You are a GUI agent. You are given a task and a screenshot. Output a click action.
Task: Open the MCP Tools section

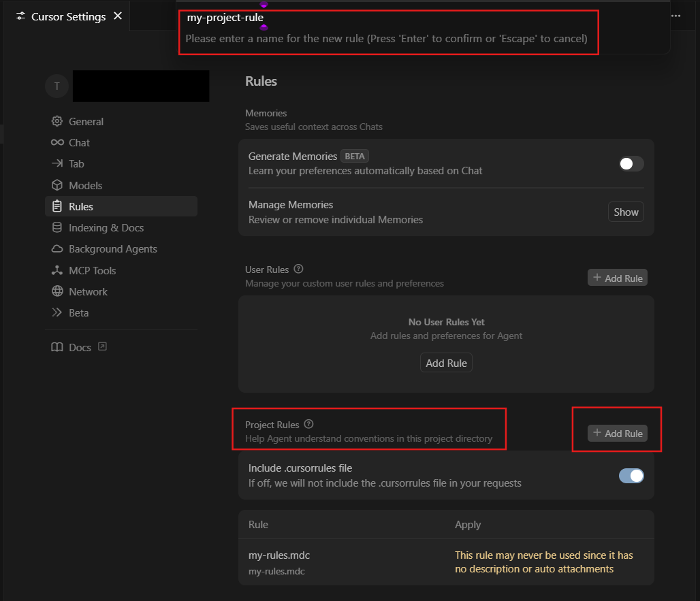coord(121,270)
